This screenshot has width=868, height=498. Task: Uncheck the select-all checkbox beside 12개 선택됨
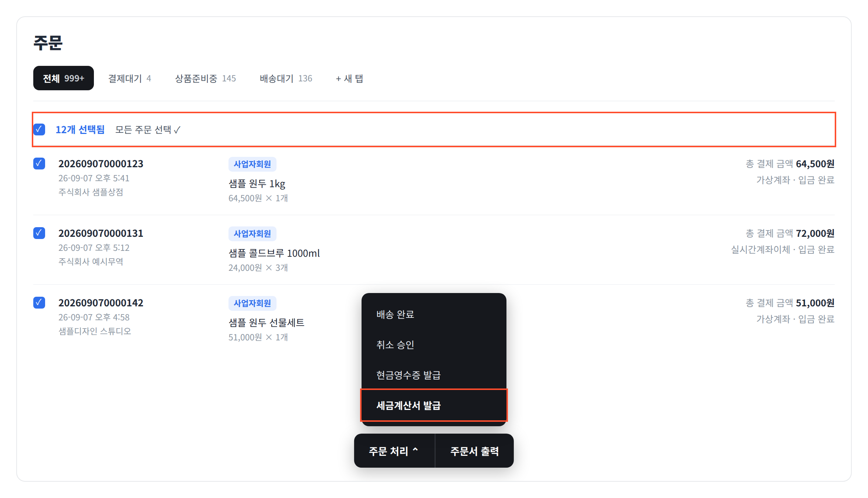[39, 129]
